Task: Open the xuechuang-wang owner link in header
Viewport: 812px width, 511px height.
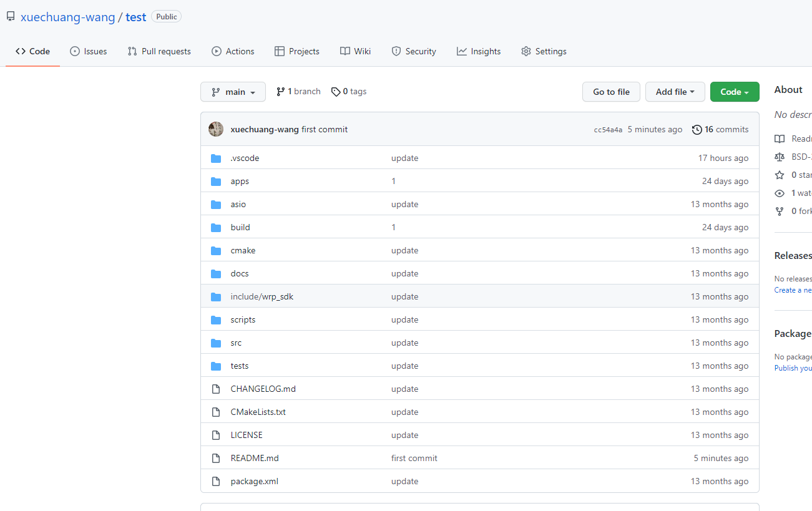Action: (x=68, y=17)
